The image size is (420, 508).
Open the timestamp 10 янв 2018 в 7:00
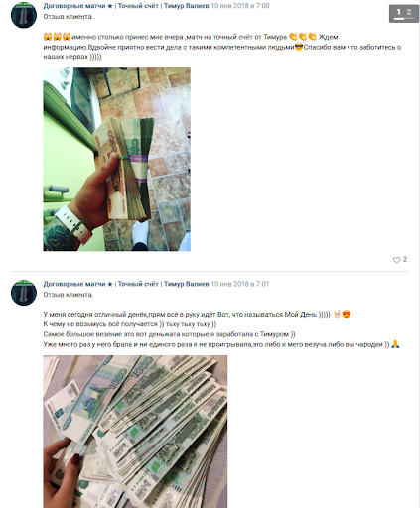[240, 6]
